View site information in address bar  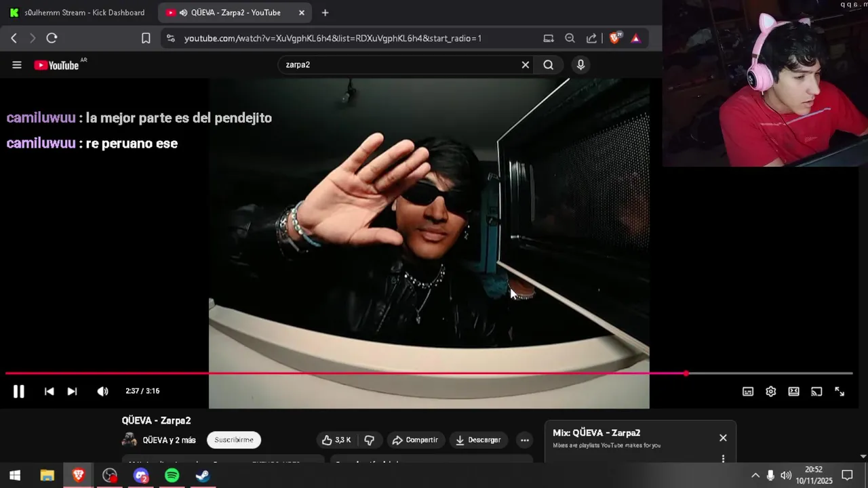(170, 39)
